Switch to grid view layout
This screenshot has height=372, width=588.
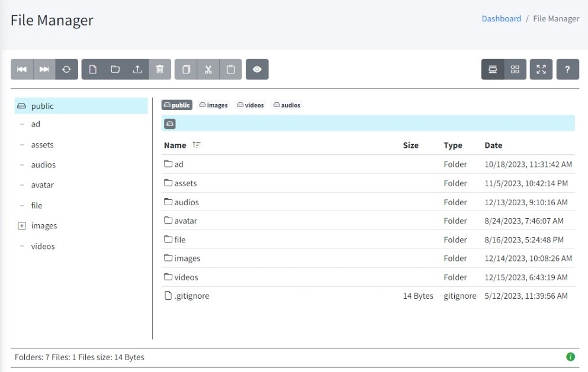pyautogui.click(x=514, y=69)
